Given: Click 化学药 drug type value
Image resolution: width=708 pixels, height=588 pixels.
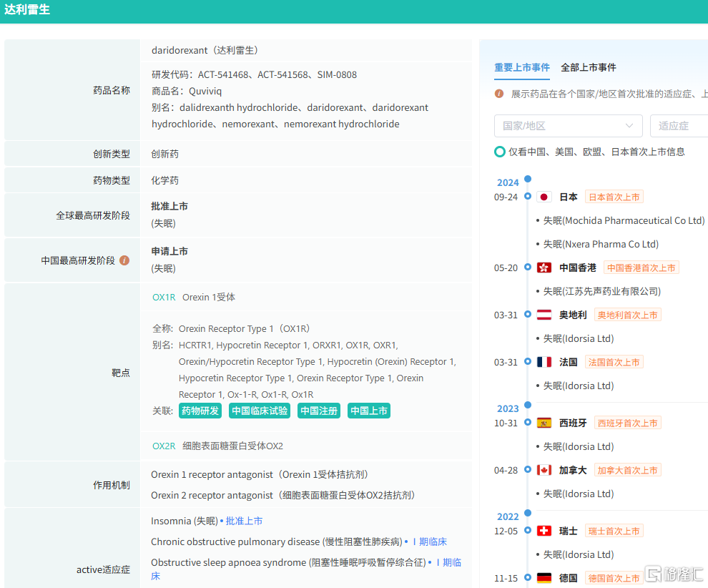Looking at the screenshot, I should 164,181.
